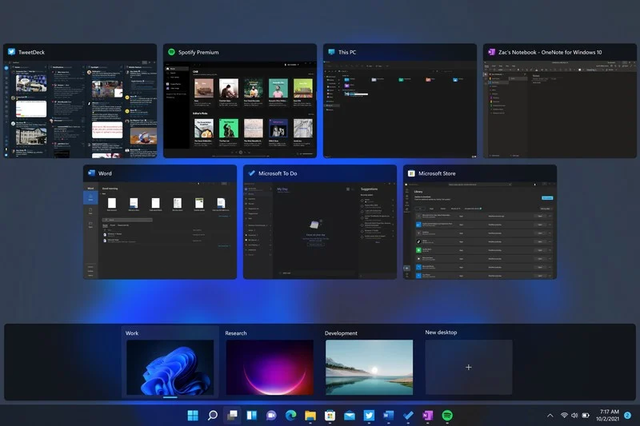
Task: Open the Widgets panel from the taskbar
Action: (252, 415)
